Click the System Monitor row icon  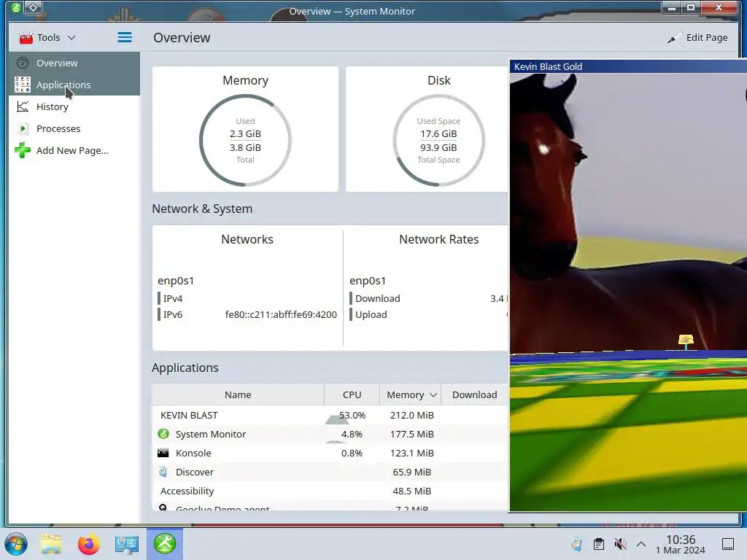pyautogui.click(x=163, y=434)
